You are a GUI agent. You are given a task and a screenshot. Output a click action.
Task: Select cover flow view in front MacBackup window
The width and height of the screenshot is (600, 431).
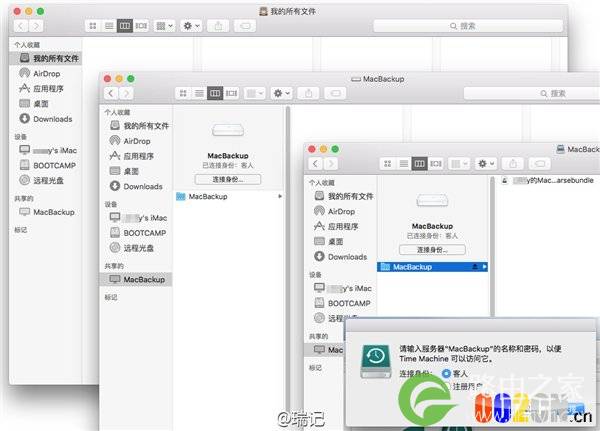[435, 163]
